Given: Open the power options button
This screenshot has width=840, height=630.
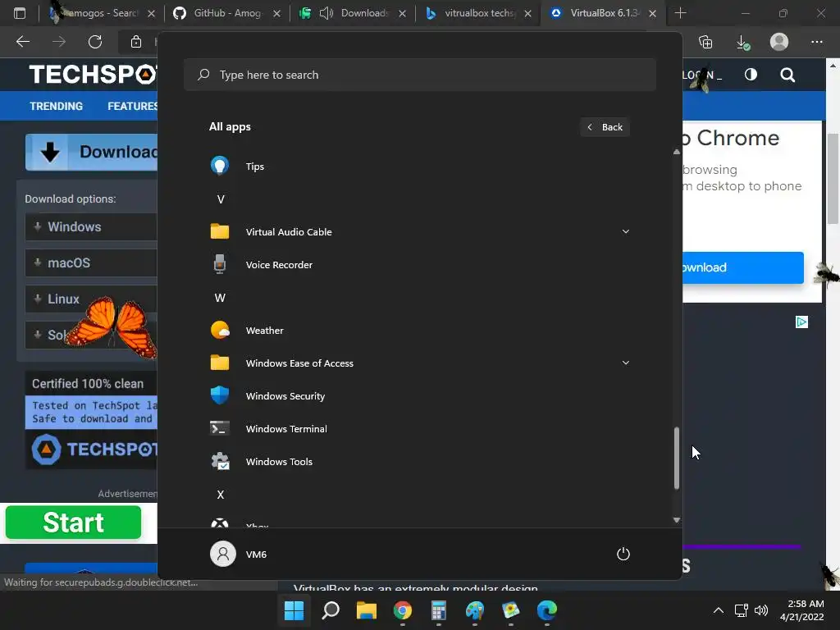Looking at the screenshot, I should tap(623, 554).
